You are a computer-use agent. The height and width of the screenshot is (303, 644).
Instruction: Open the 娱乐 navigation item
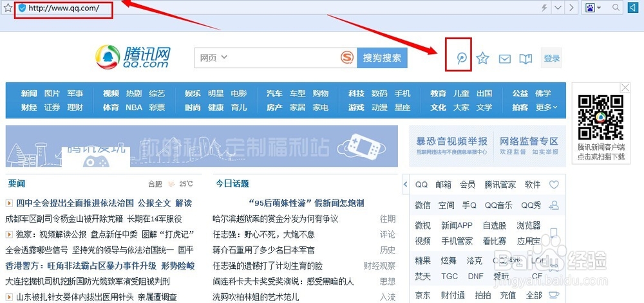[x=193, y=93]
